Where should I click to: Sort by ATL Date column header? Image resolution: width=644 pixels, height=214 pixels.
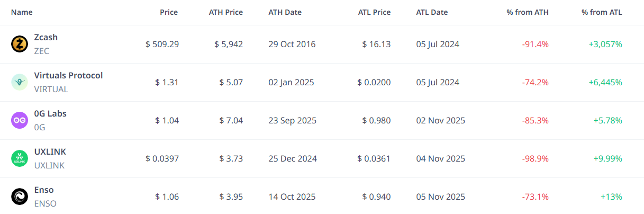click(432, 12)
